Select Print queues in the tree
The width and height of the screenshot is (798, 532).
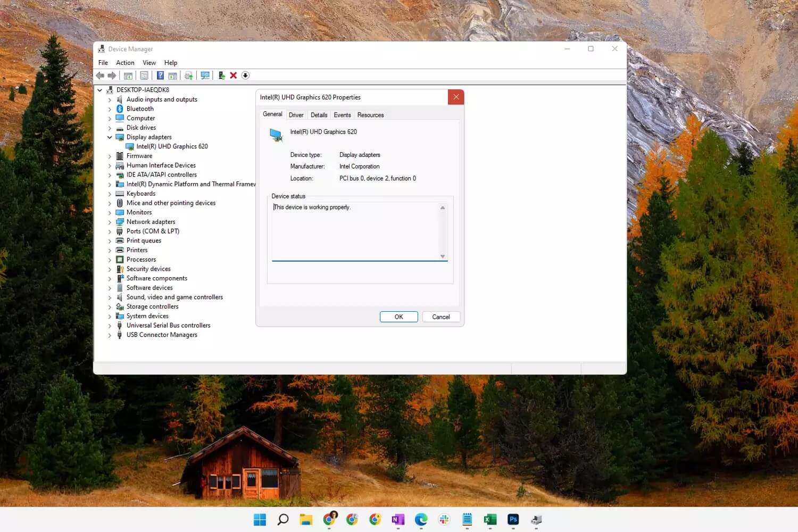point(144,240)
